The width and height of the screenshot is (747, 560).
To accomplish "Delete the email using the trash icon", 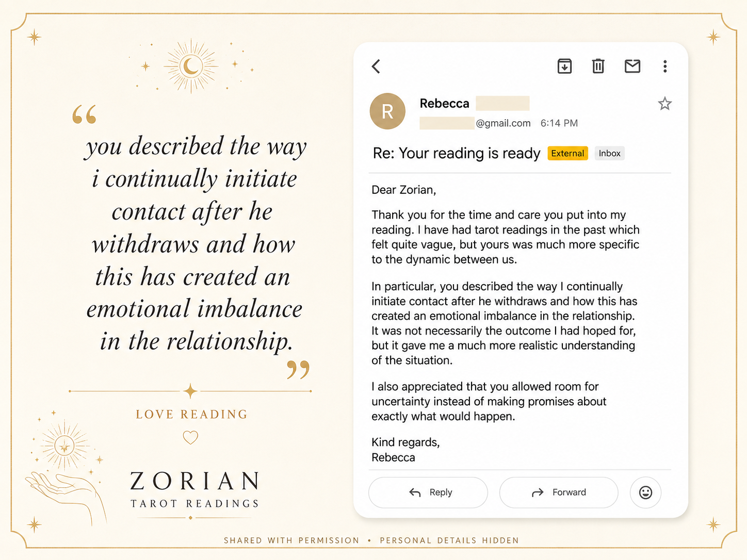I will [x=598, y=66].
